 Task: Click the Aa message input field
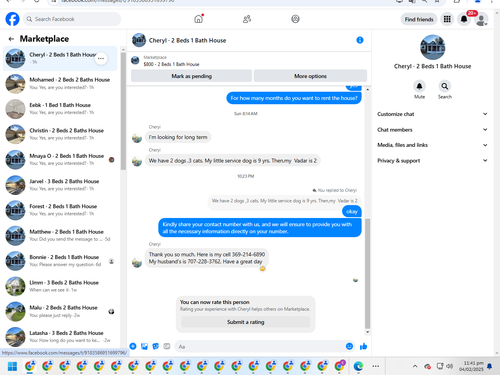[260, 347]
